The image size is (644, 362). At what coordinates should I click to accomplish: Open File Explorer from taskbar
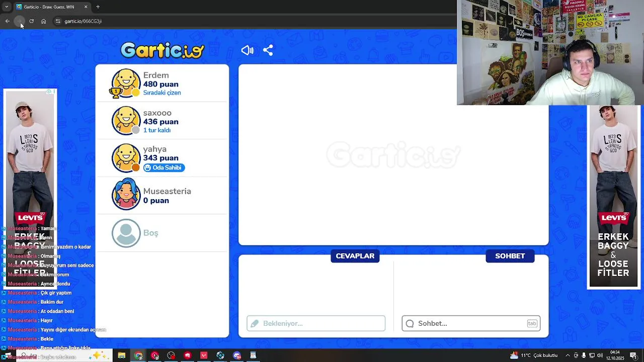coord(122,355)
